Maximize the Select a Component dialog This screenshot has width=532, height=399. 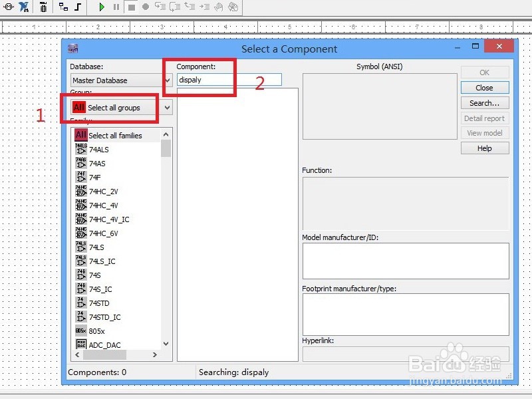coord(475,46)
